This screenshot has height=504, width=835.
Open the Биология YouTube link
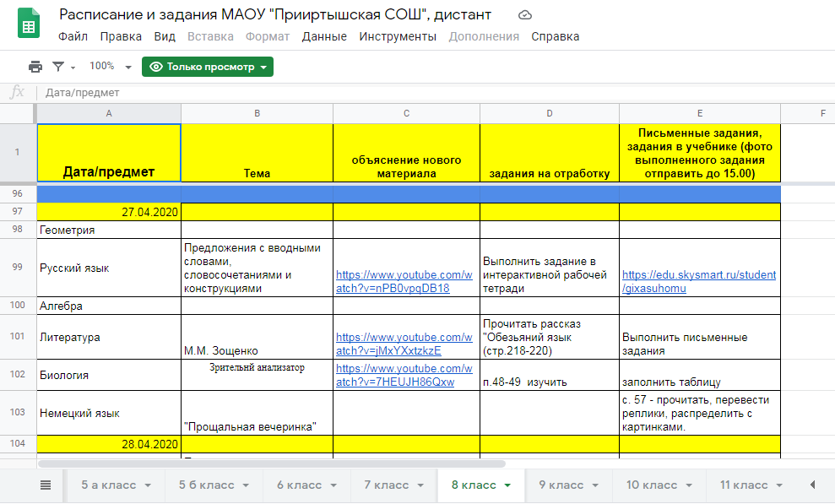pyautogui.click(x=404, y=375)
